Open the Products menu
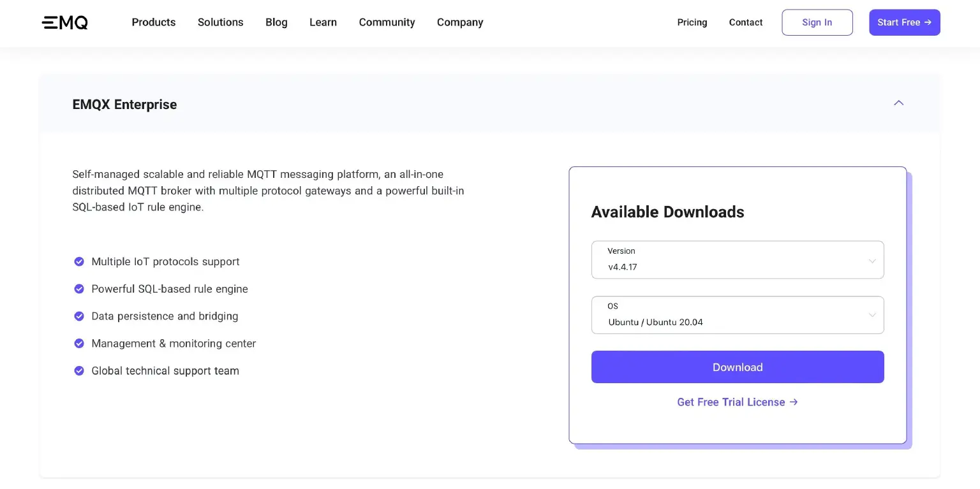The width and height of the screenshot is (980, 489). (x=153, y=22)
